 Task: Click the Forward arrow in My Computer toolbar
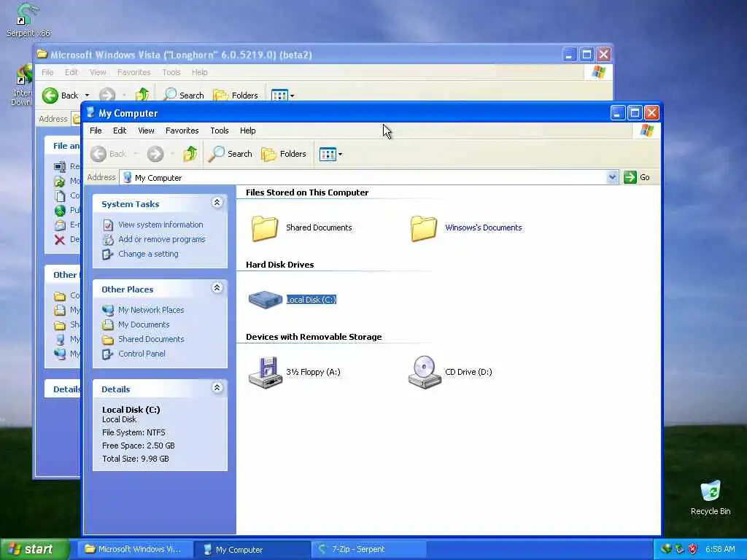pyautogui.click(x=155, y=154)
